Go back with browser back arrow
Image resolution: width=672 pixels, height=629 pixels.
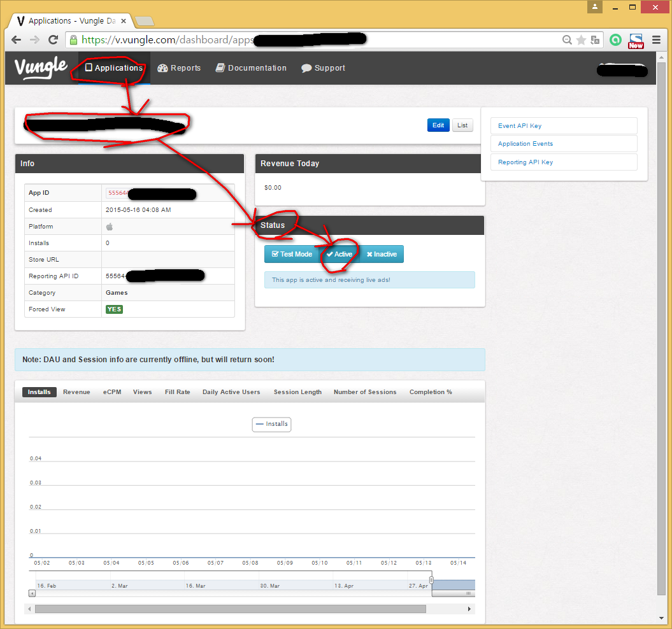(17, 40)
